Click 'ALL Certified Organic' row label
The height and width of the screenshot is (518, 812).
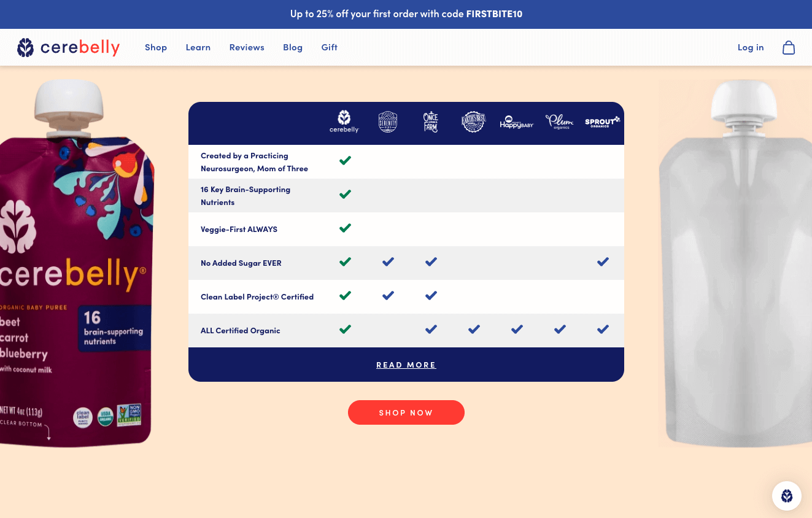[x=241, y=331]
